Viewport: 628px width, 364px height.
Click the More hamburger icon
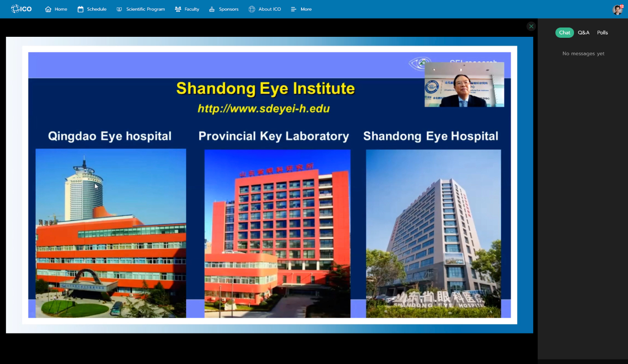point(293,9)
